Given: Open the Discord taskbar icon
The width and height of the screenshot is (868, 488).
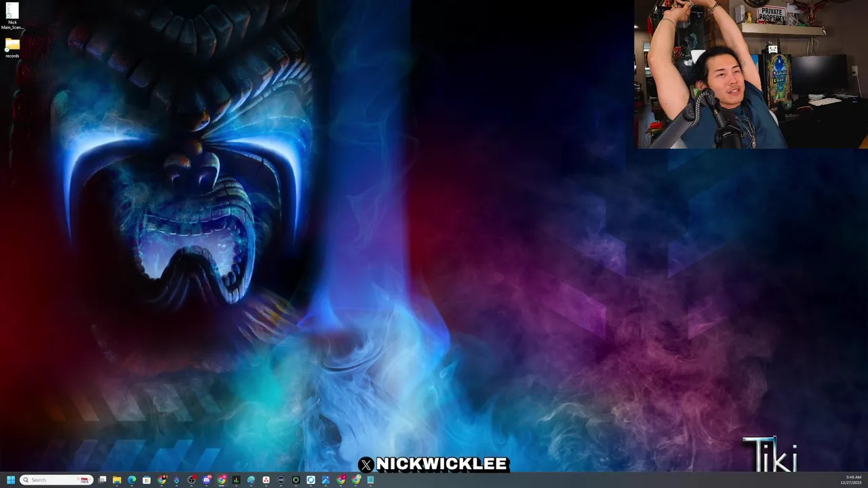Looking at the screenshot, I should point(207,480).
